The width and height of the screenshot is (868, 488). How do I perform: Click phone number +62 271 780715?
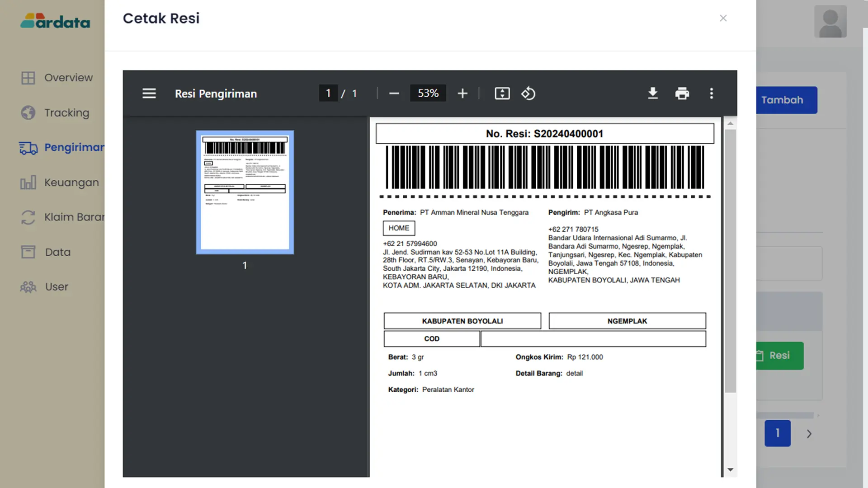[x=573, y=230]
